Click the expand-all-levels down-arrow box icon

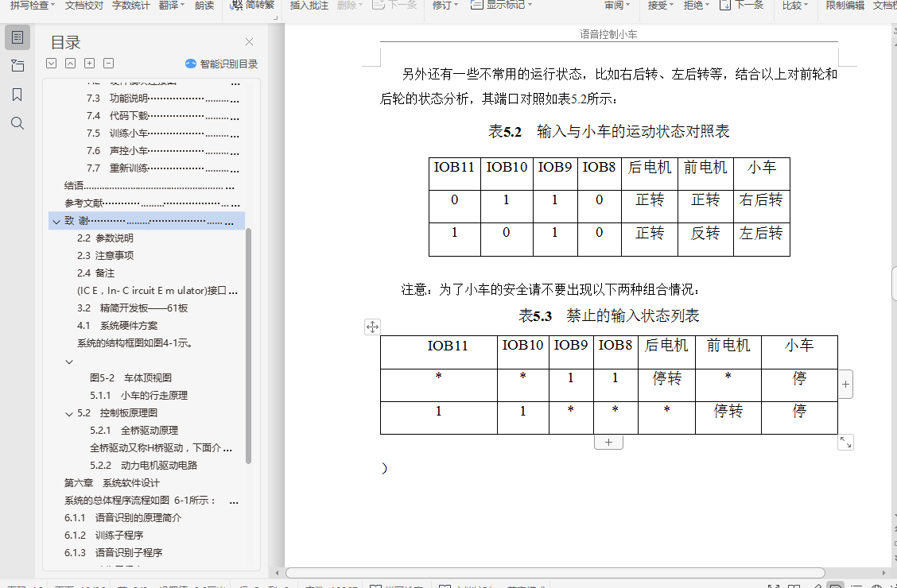click(52, 64)
